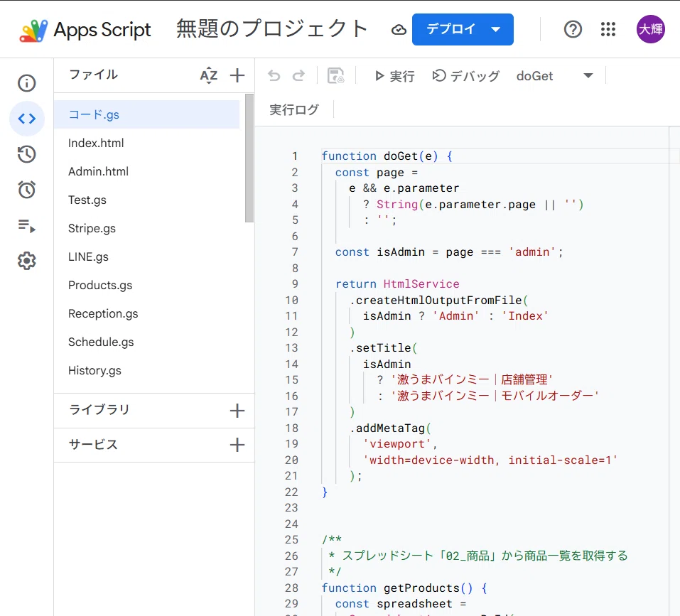680x616 pixels.
Task: Open Project History icon in sidebar
Action: tap(26, 154)
